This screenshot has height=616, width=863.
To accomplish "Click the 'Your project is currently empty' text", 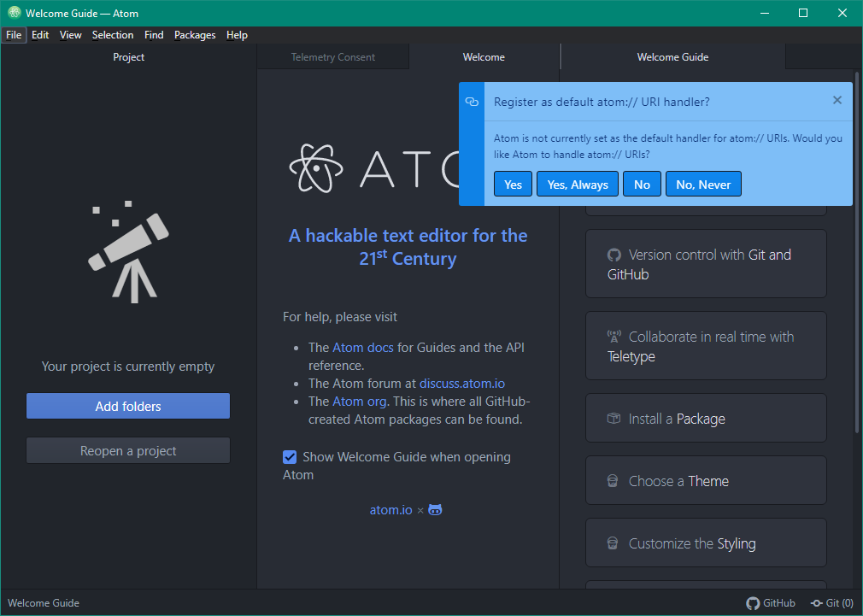I will click(x=128, y=366).
